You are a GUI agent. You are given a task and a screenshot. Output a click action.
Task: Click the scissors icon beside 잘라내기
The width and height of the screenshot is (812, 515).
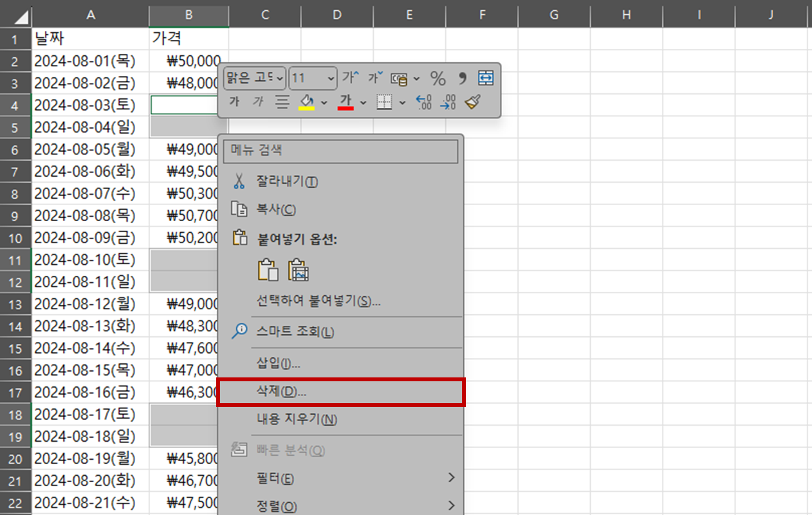239,181
